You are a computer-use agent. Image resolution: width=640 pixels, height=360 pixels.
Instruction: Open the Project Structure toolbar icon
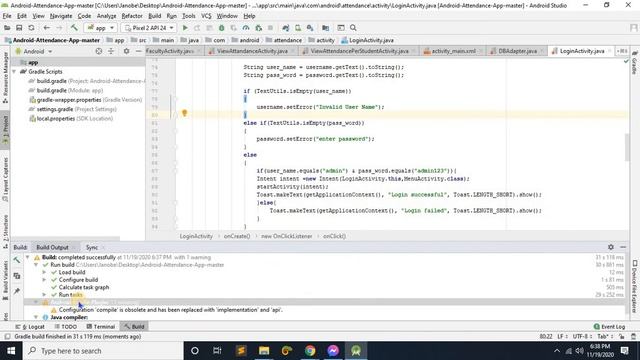click(325, 28)
